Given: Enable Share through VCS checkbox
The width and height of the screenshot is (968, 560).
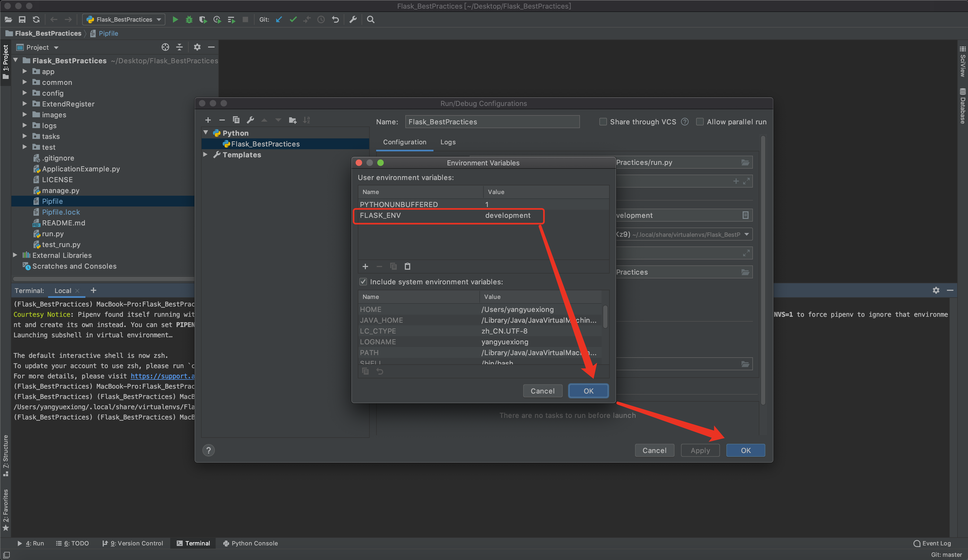Looking at the screenshot, I should tap(603, 122).
